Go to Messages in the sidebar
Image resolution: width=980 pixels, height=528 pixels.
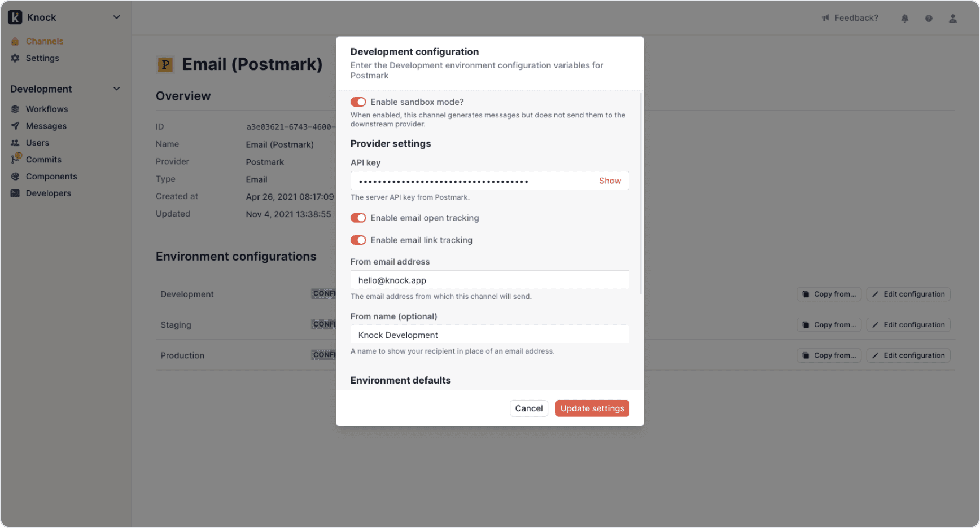(x=46, y=126)
